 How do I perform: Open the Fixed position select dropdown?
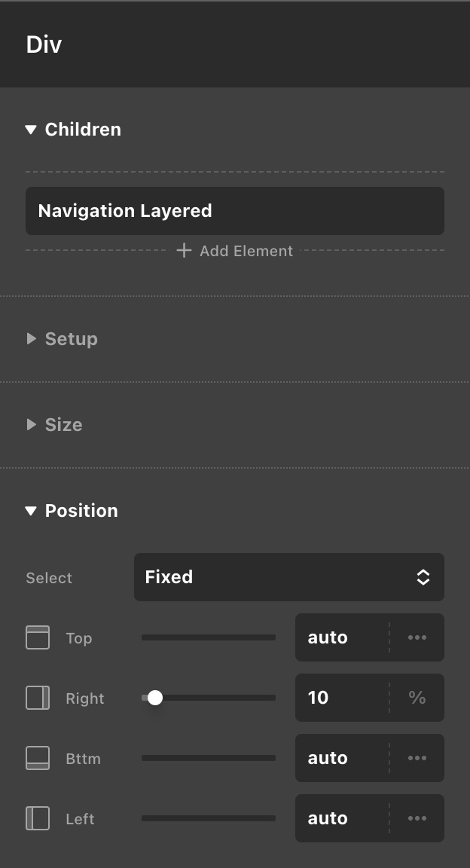pos(289,577)
